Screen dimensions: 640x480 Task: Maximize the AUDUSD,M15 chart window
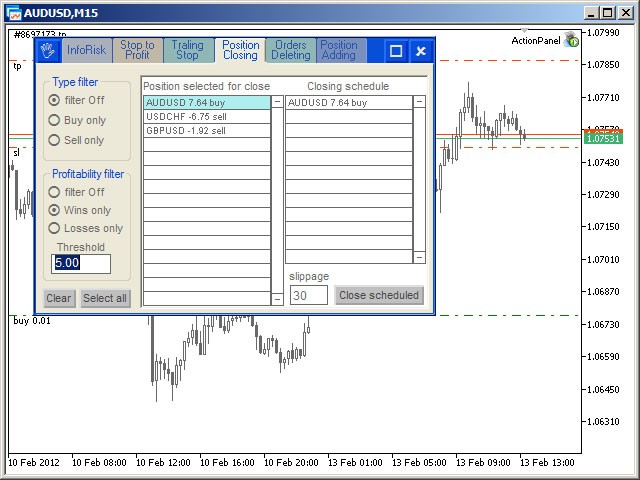(608, 13)
